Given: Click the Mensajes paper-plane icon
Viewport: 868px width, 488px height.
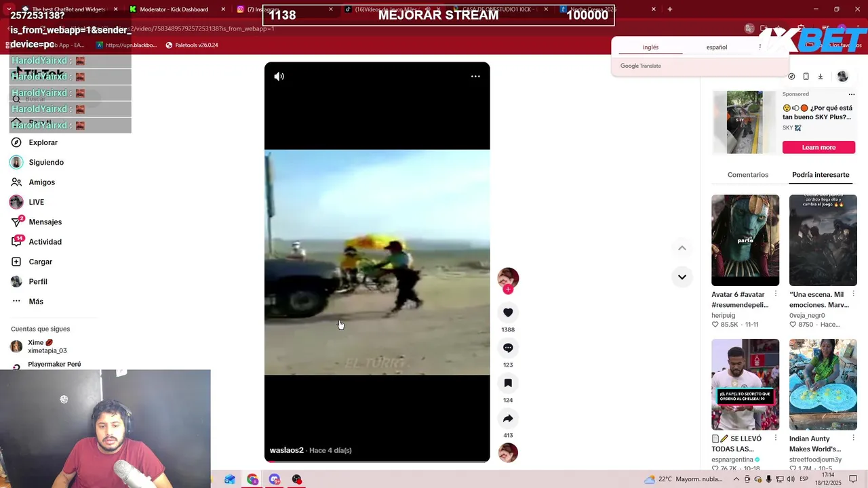Looking at the screenshot, I should (16, 222).
